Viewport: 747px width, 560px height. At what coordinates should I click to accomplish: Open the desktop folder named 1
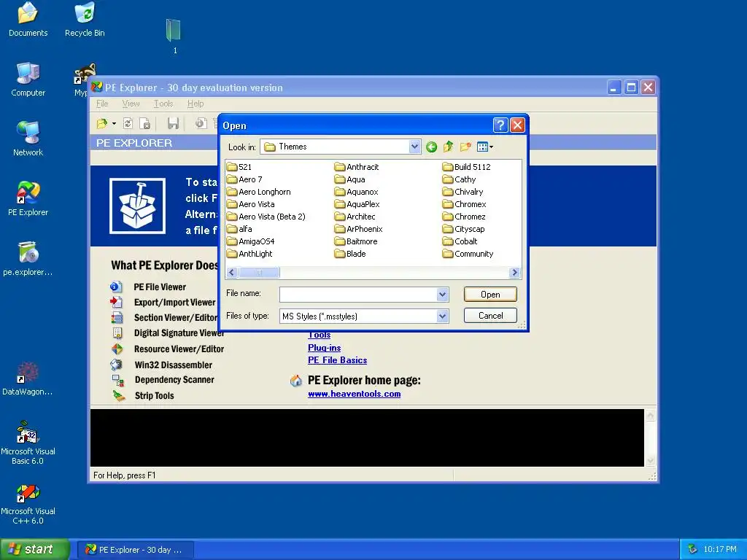[174, 36]
